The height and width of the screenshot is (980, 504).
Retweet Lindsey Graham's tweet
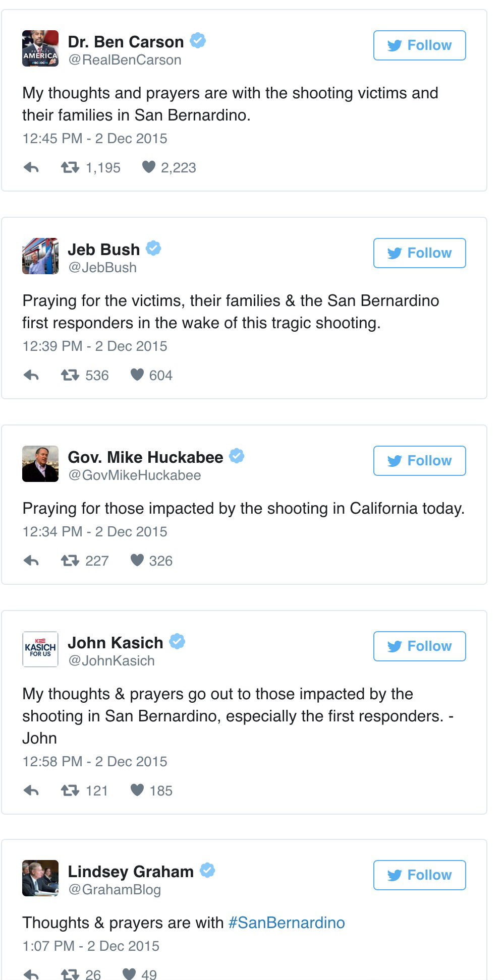click(x=70, y=974)
